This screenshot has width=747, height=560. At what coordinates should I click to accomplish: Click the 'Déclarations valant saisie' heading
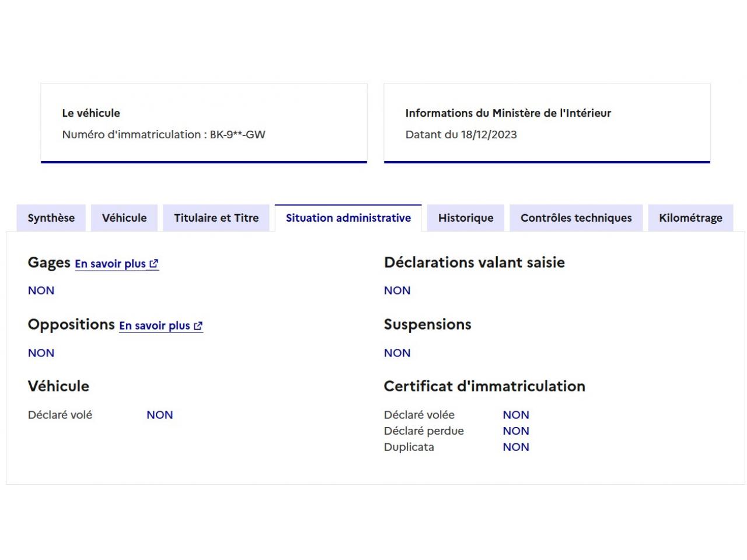pos(474,262)
